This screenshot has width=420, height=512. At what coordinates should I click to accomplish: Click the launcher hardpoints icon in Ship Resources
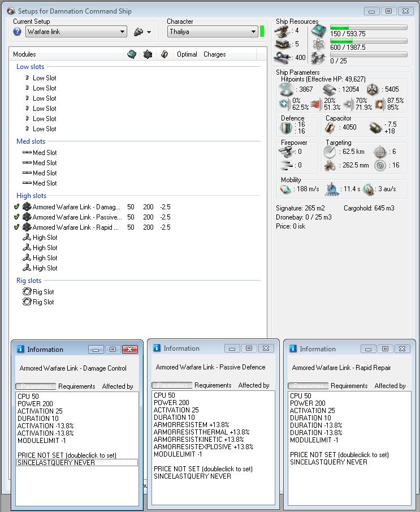[283, 44]
